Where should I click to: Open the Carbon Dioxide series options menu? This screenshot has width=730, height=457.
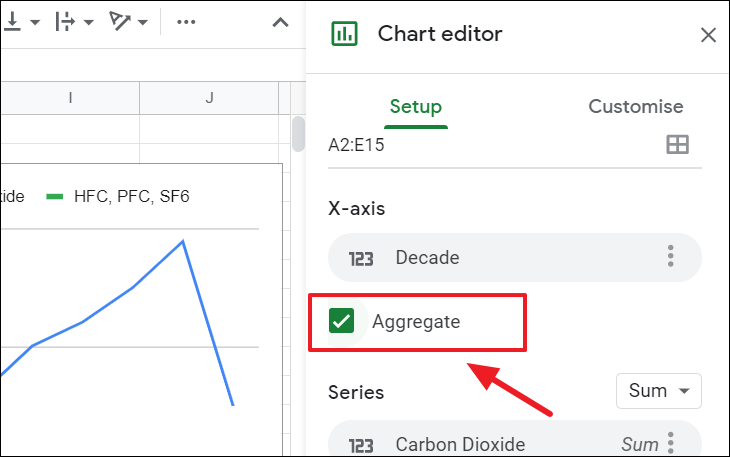click(671, 443)
